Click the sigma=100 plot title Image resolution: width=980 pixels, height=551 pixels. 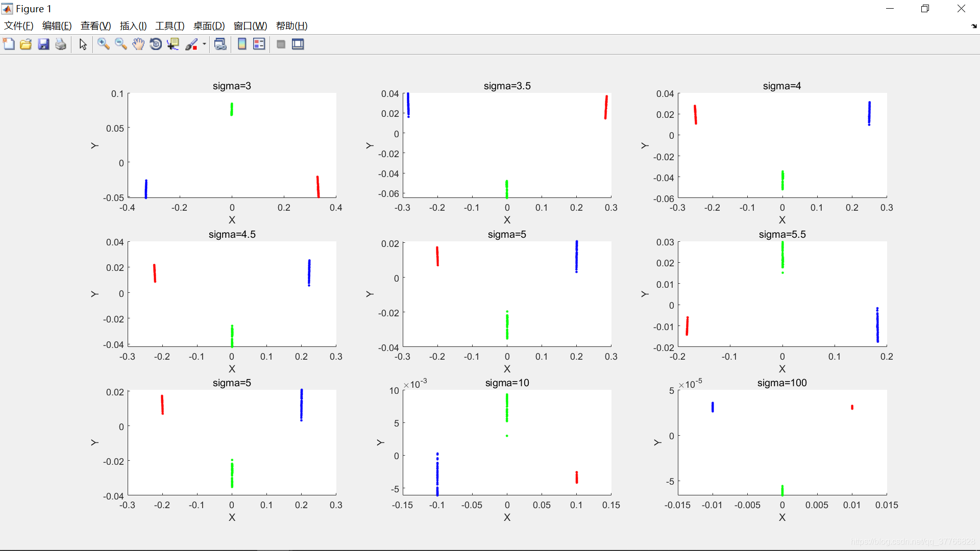click(x=782, y=383)
